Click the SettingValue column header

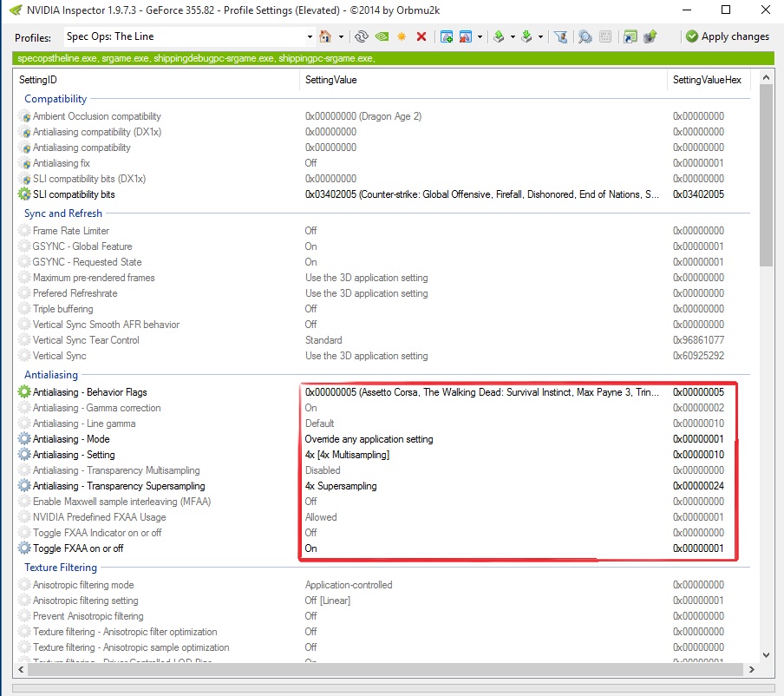pos(484,80)
